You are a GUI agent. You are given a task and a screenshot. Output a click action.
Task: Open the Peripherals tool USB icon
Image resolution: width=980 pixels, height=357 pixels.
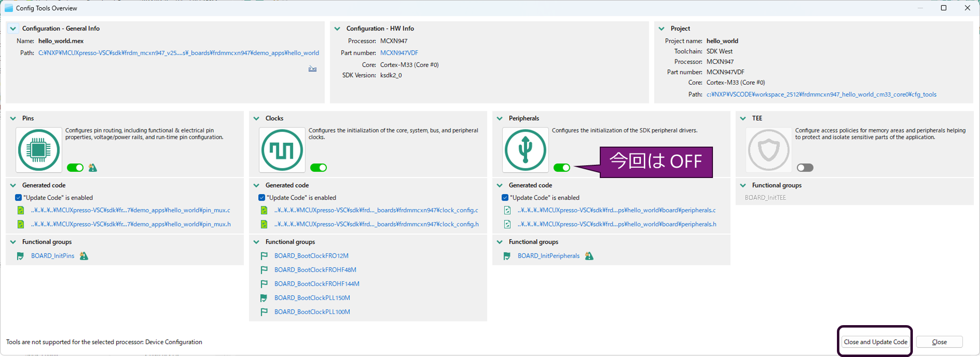tap(525, 150)
